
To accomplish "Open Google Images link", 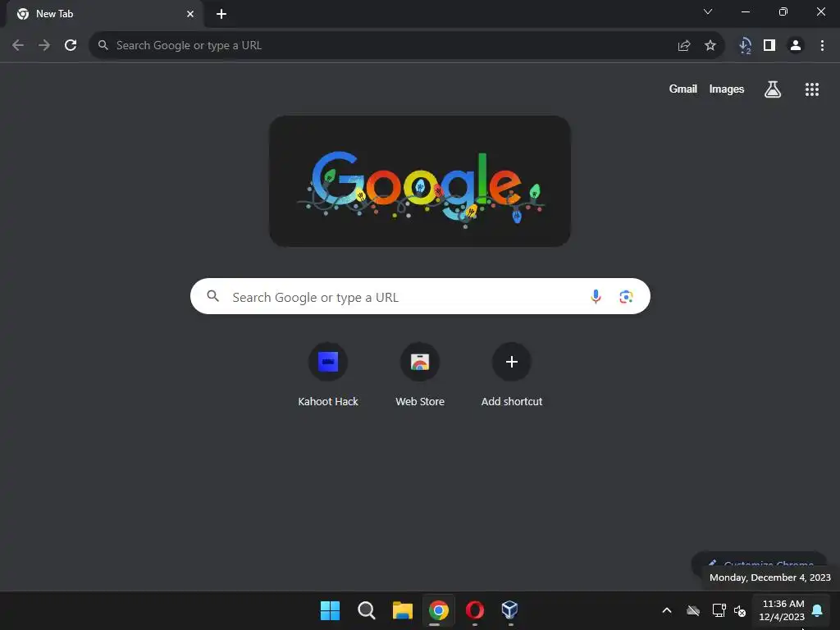I will [727, 89].
